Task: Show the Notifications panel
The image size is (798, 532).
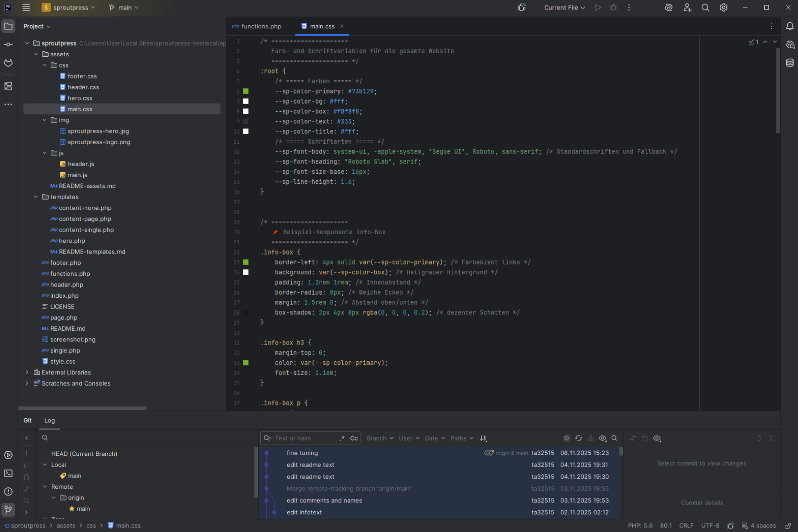Action: (x=790, y=27)
